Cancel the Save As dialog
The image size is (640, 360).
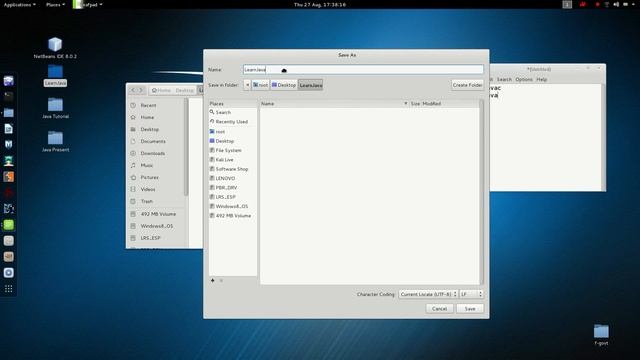pos(440,309)
